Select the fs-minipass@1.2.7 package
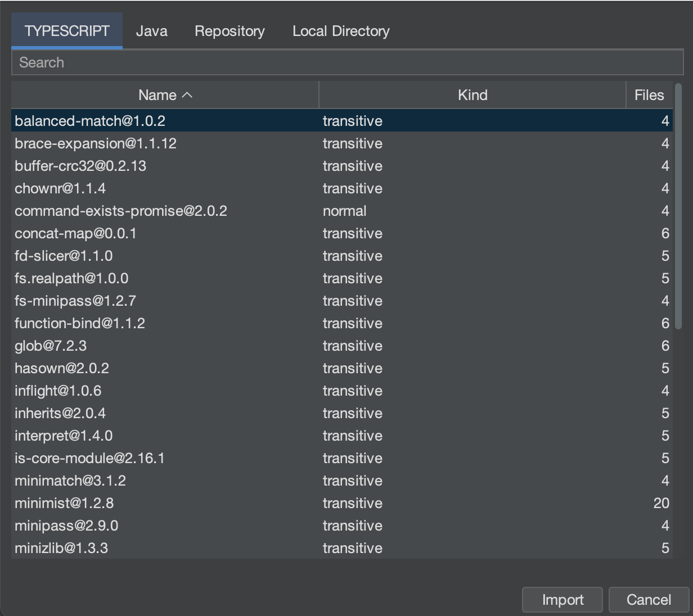Viewport: 693px width, 616px height. click(x=75, y=301)
